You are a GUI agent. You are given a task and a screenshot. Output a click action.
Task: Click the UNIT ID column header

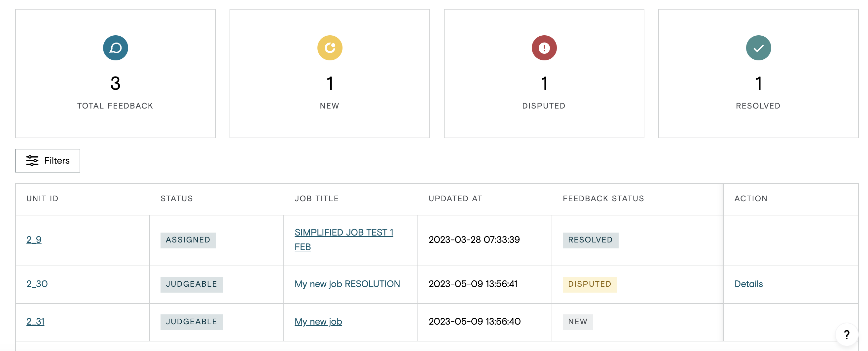tap(43, 199)
